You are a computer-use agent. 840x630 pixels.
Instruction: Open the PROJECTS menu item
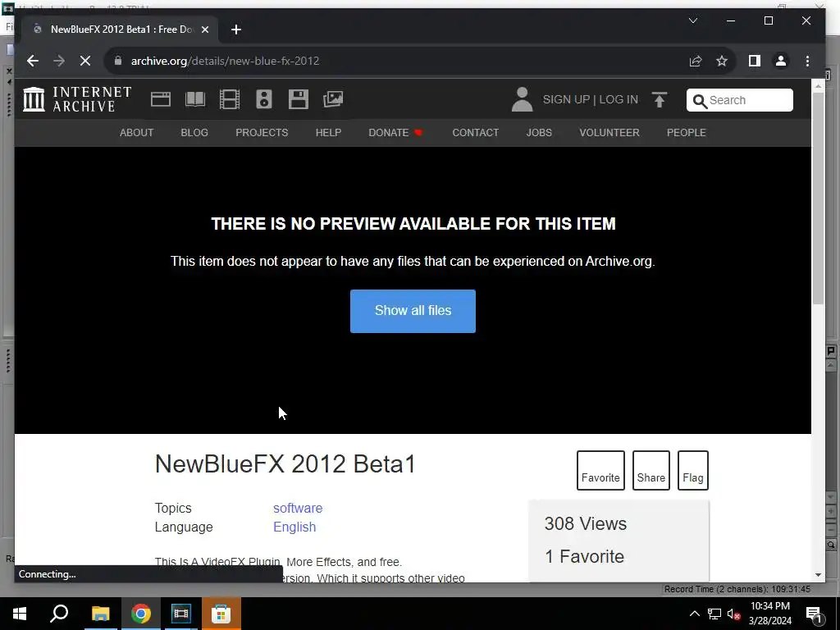tap(262, 133)
